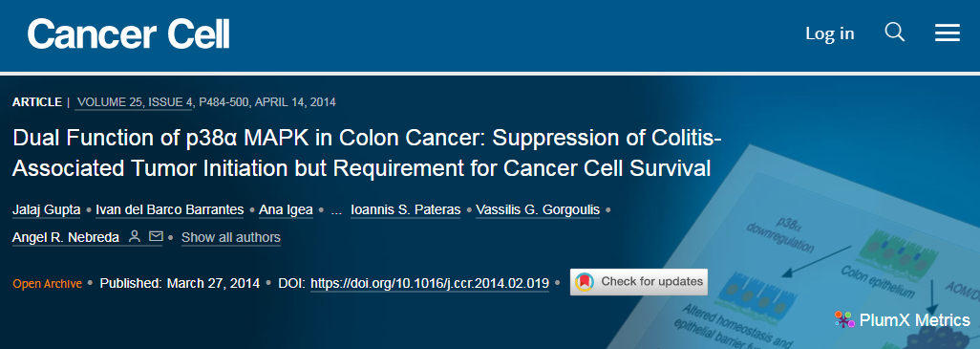Open the search magnifier icon
The image size is (980, 349).
[894, 32]
